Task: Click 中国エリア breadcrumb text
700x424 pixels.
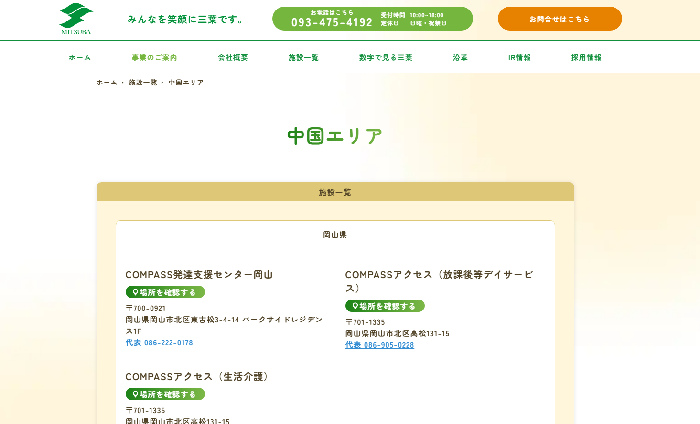Action: click(186, 83)
